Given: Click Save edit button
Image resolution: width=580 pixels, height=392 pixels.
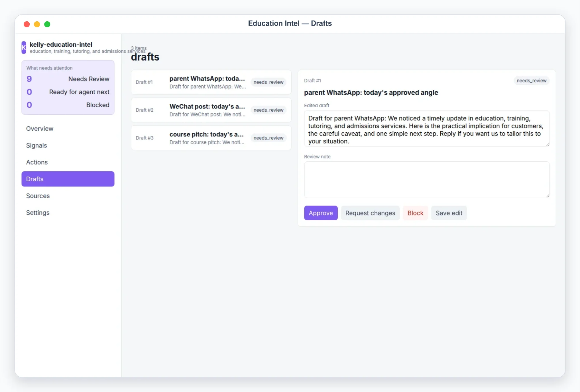Looking at the screenshot, I should 449,213.
